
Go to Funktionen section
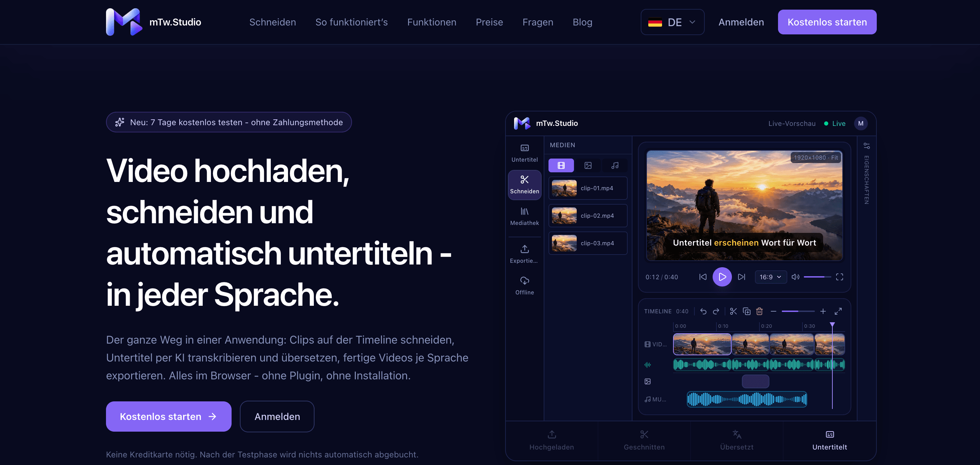[432, 22]
